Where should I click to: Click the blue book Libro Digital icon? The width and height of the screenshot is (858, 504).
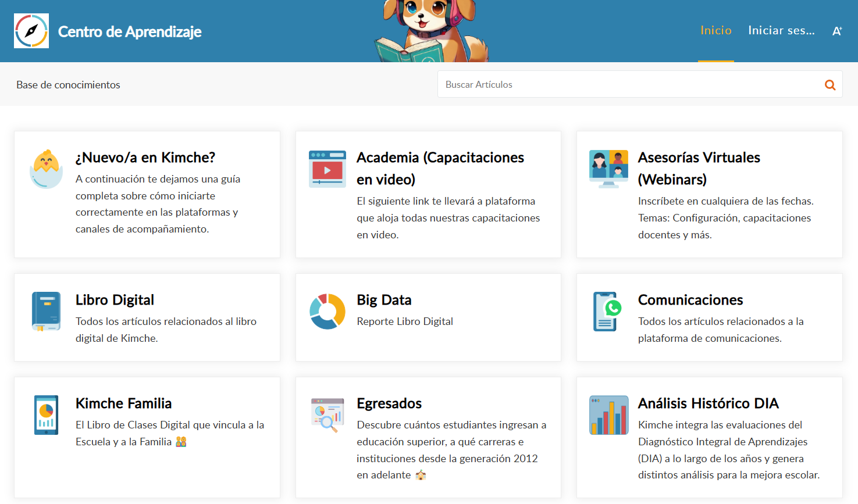click(47, 312)
